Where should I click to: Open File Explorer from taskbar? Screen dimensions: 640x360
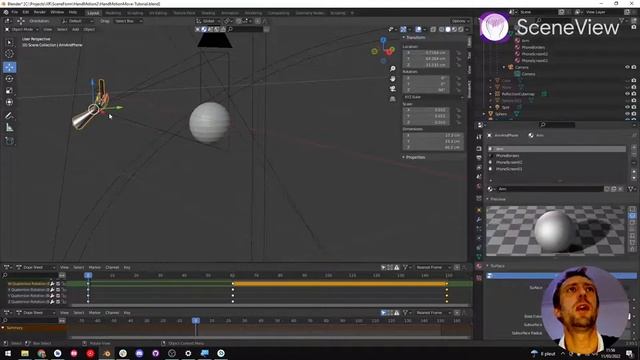tap(25, 353)
